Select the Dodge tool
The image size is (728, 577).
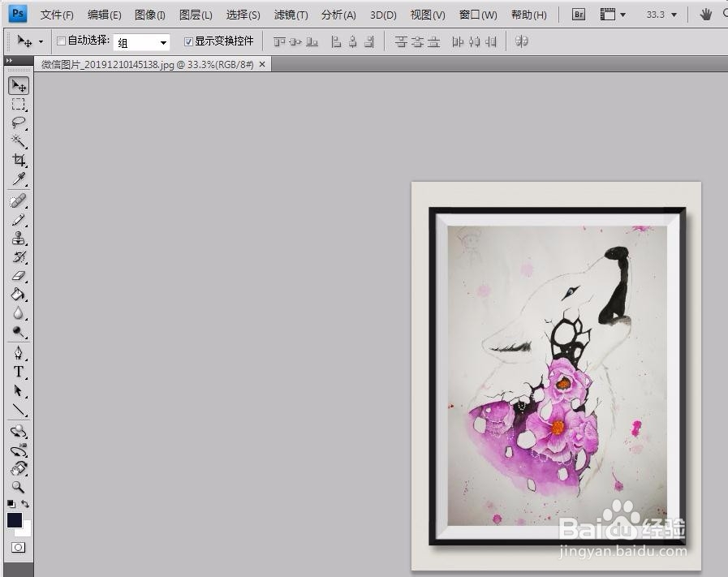(x=18, y=331)
